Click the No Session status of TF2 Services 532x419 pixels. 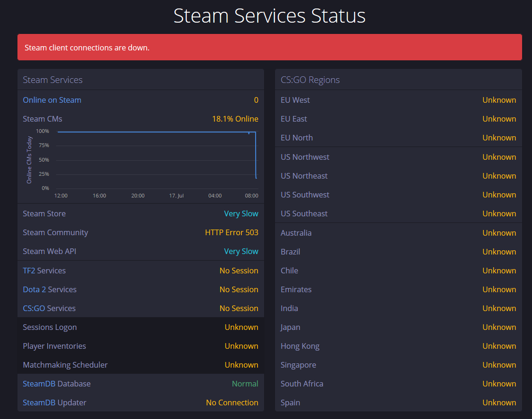[x=239, y=271]
